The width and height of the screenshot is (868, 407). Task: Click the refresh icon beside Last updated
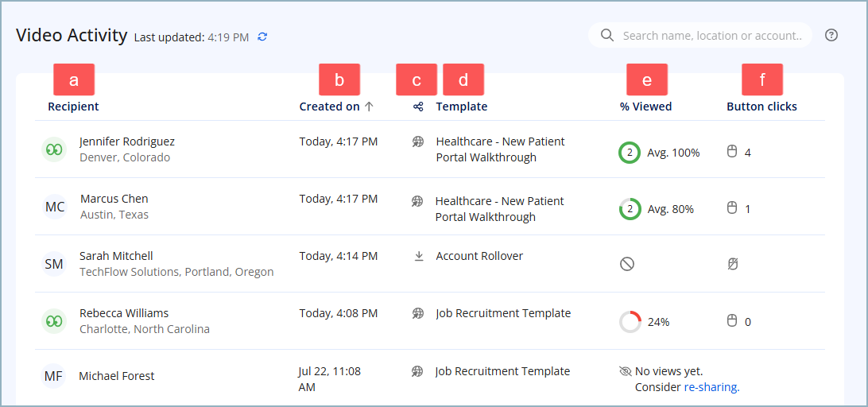coord(263,37)
